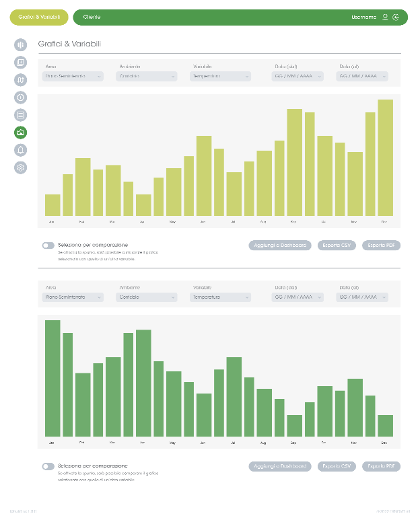Click the top Data (dal) date field

297,77
